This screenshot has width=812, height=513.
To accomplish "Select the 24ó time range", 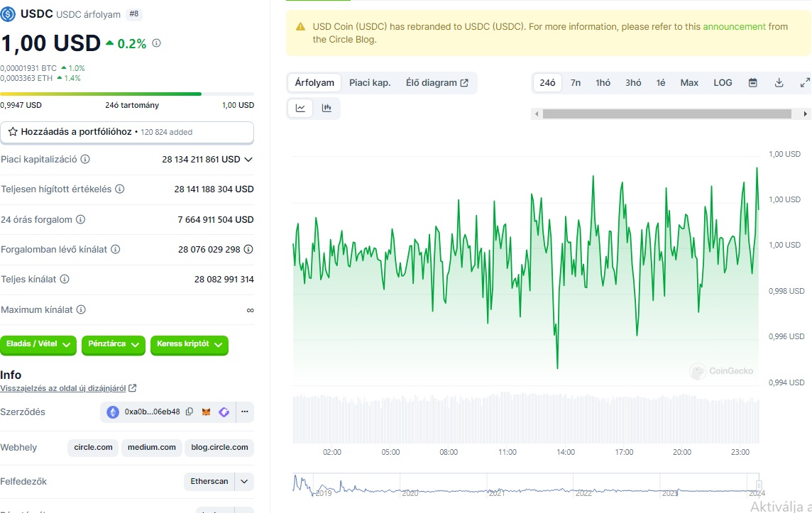I will tap(547, 83).
